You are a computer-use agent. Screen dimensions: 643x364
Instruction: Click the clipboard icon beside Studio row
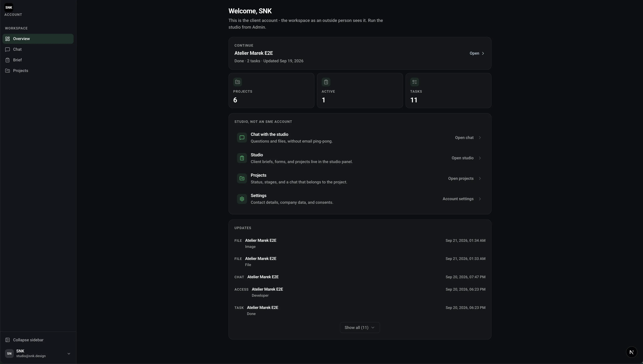point(242,158)
